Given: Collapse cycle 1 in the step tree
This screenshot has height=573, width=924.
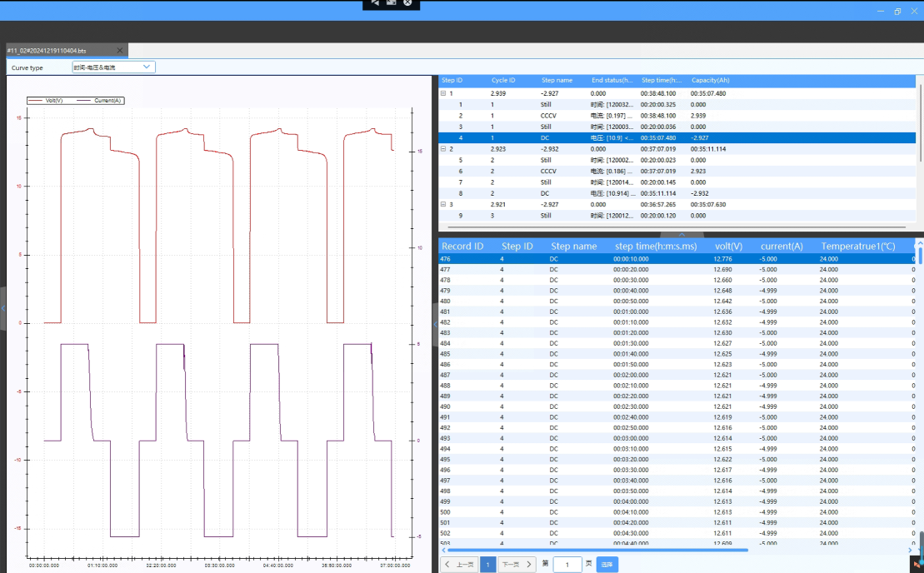Looking at the screenshot, I should [443, 94].
